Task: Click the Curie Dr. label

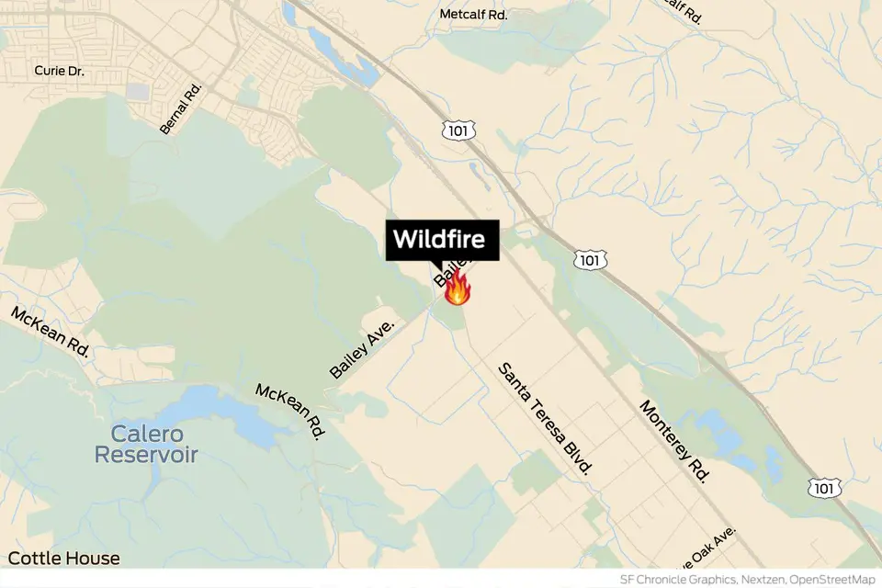Action: tap(59, 71)
